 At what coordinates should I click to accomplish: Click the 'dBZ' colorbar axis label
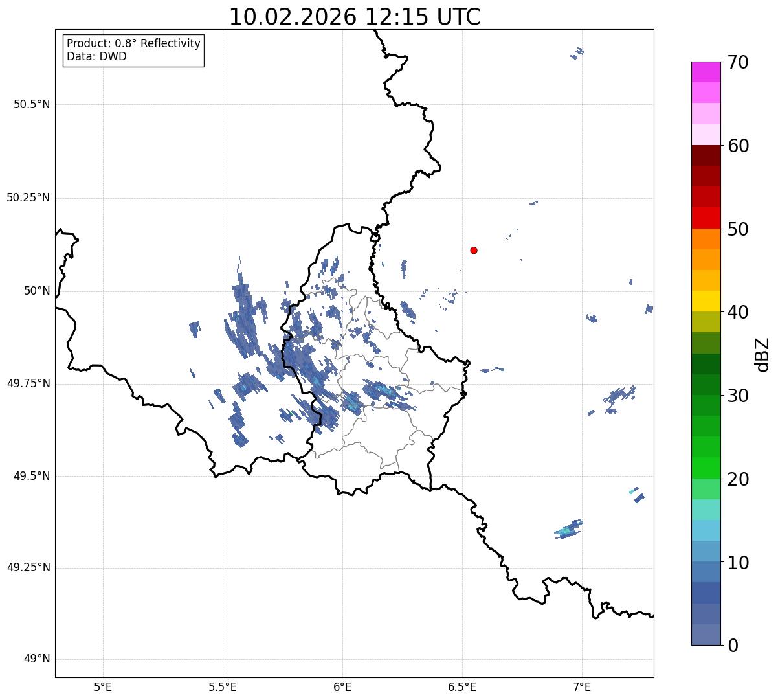point(762,354)
